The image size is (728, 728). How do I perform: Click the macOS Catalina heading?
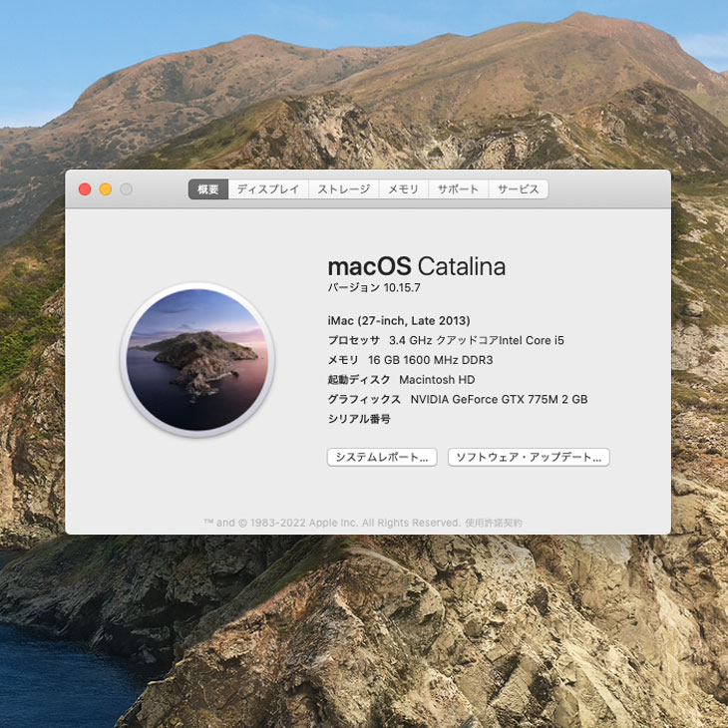click(417, 266)
